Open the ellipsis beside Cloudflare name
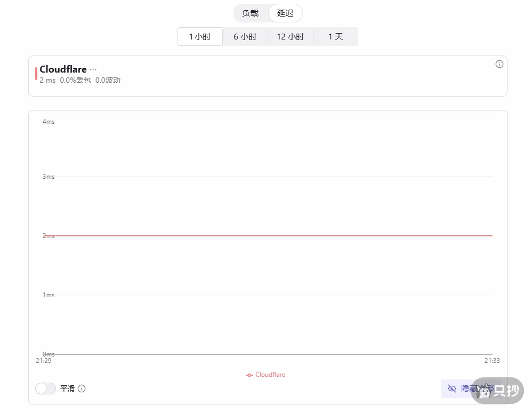 (93, 69)
